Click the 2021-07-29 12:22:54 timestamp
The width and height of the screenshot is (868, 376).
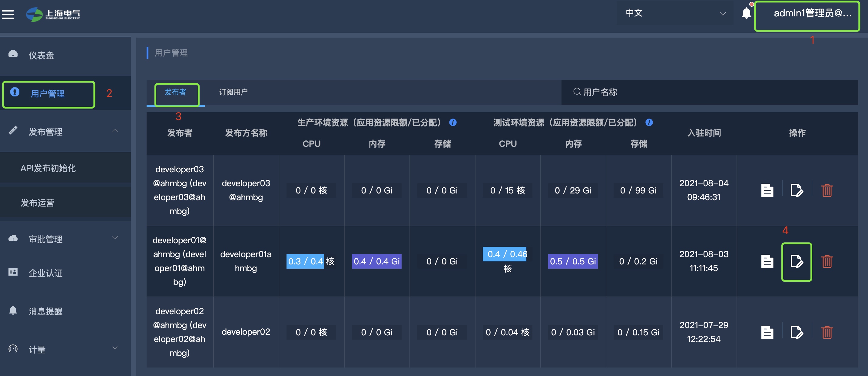click(x=704, y=332)
